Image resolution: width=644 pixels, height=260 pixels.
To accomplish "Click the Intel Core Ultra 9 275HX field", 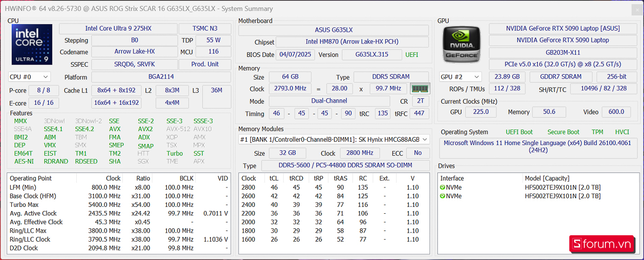I will tap(117, 28).
